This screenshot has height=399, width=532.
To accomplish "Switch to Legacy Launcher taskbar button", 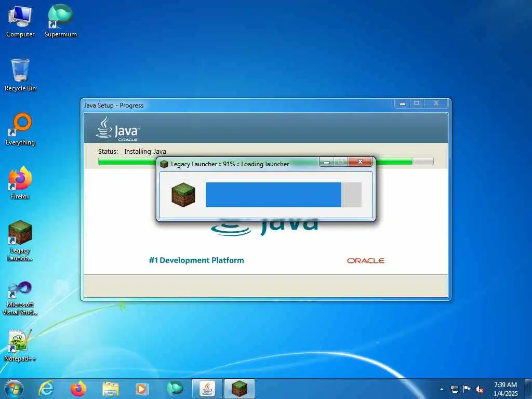I will click(x=240, y=389).
